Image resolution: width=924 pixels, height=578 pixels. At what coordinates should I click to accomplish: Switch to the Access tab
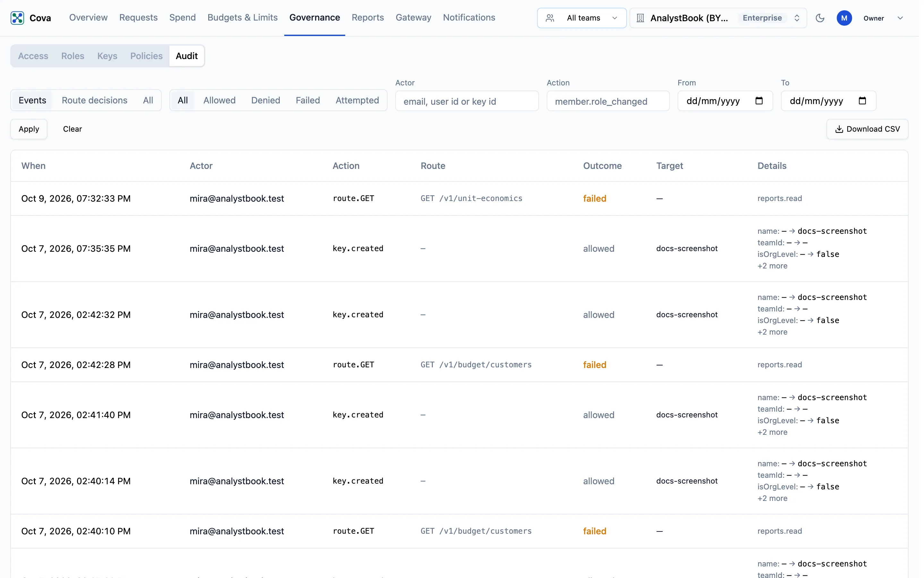coord(33,56)
